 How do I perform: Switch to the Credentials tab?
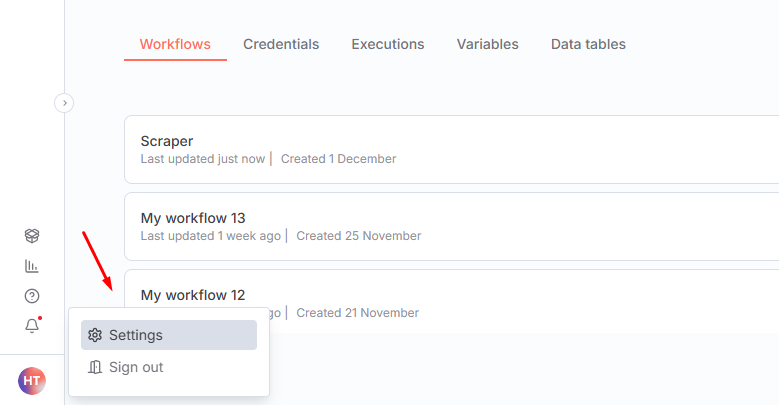pyautogui.click(x=281, y=44)
